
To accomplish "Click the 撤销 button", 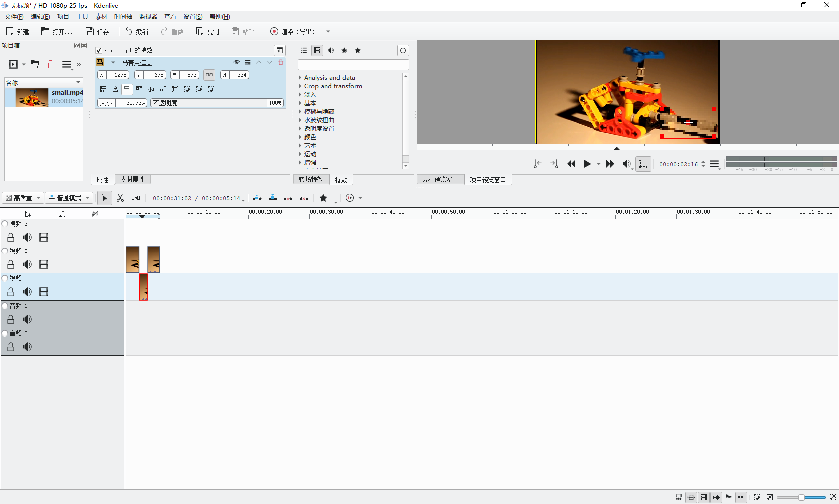I will (x=137, y=31).
